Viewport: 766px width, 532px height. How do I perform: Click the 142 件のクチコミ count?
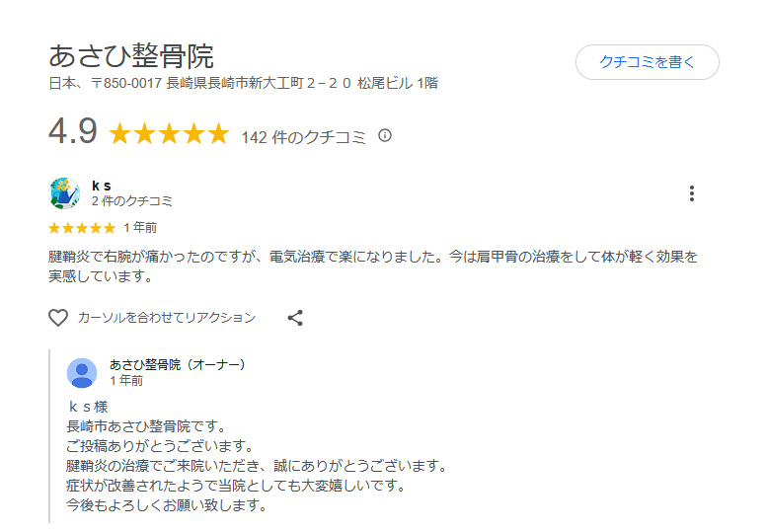306,137
